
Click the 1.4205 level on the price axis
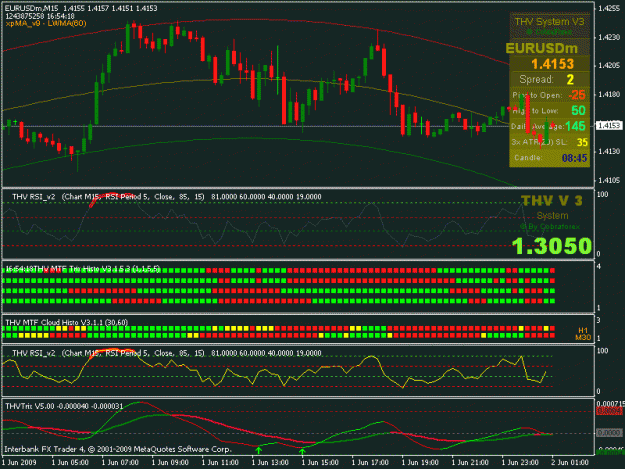pyautogui.click(x=609, y=66)
